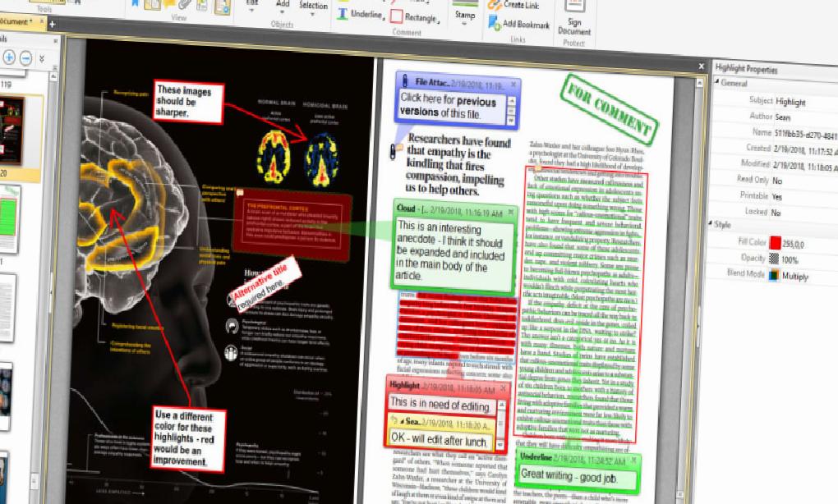Close the Cloud comment popup
838x504 pixels.
click(x=510, y=212)
